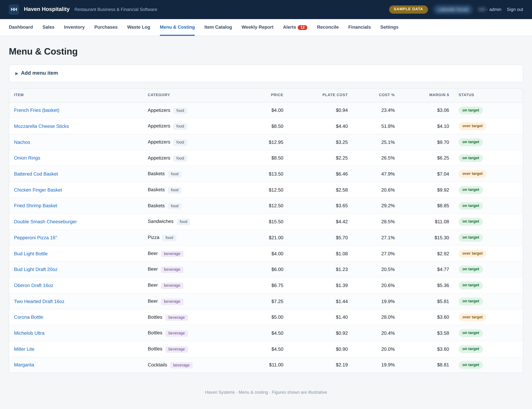
Task: Click the PLATE COST column header
Action: point(335,95)
